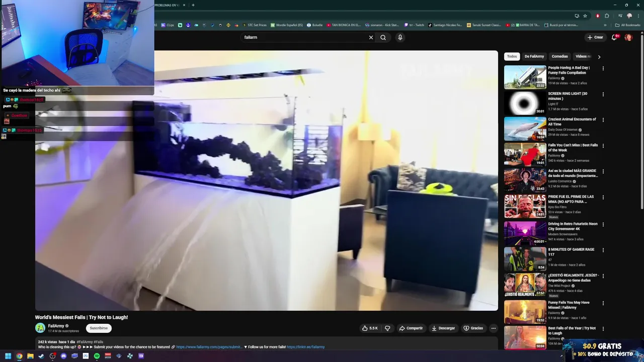Open options for 8 MINUTES OF GAMER RAGE video

coord(603,250)
